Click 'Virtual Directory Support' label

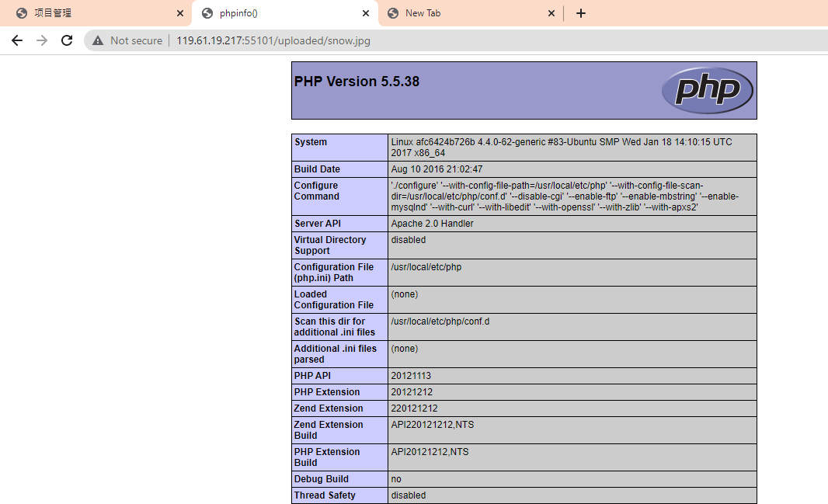pyautogui.click(x=330, y=245)
